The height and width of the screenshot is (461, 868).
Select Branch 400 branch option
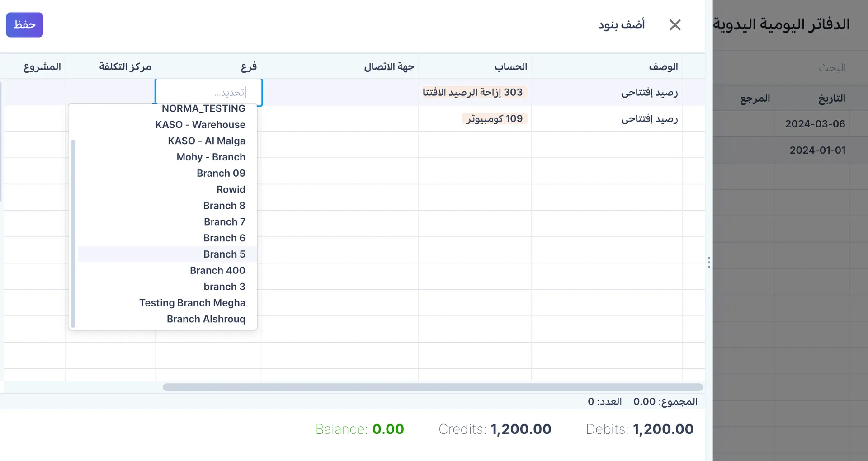217,270
